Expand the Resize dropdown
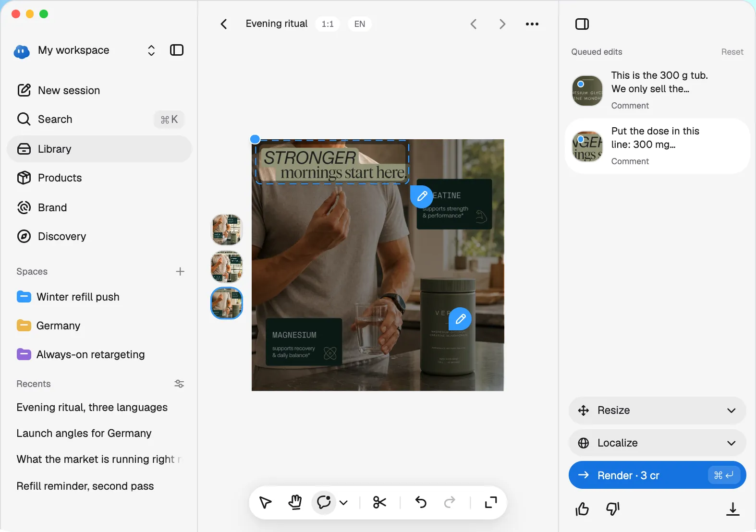 click(657, 411)
